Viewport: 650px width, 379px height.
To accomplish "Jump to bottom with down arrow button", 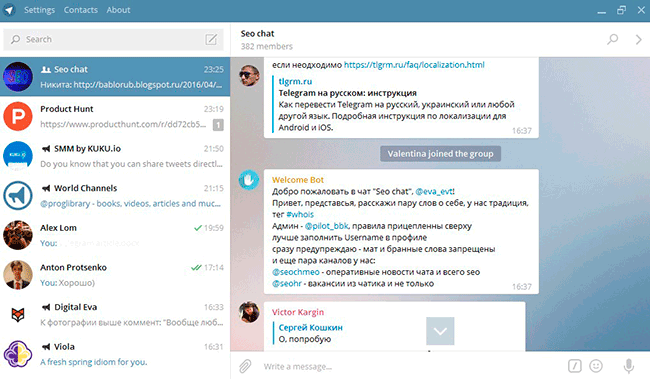I will [x=440, y=331].
